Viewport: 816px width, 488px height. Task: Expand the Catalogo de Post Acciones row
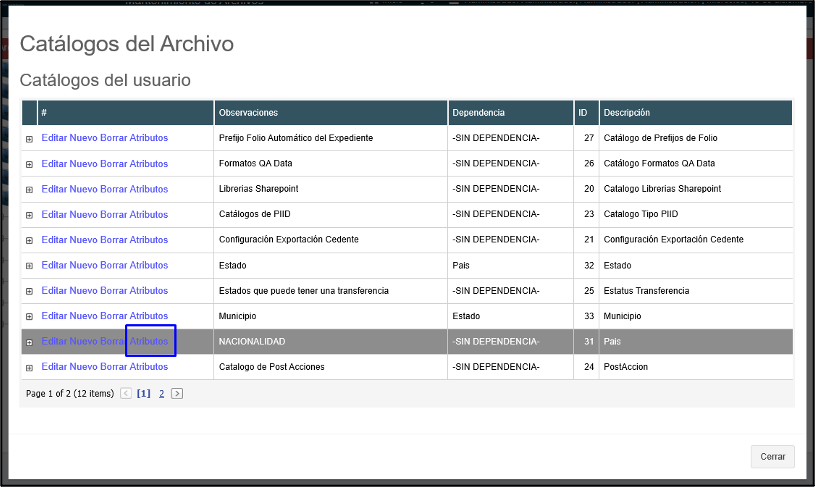click(29, 367)
